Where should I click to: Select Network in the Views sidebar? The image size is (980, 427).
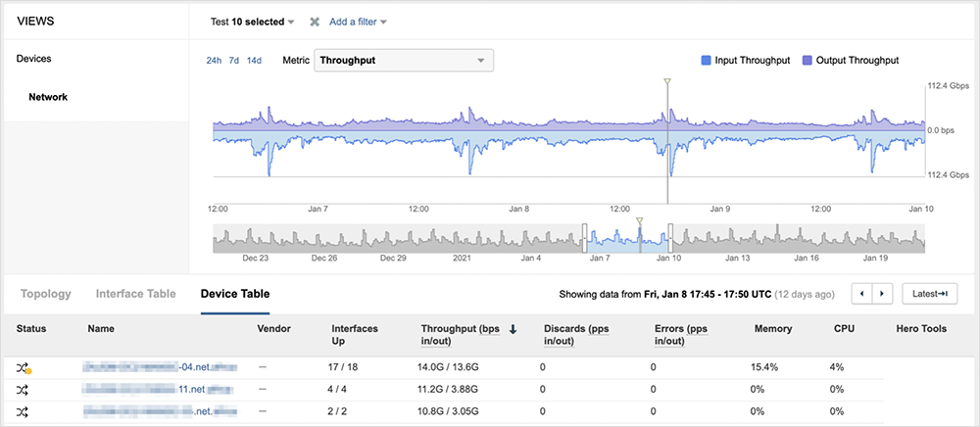(48, 97)
